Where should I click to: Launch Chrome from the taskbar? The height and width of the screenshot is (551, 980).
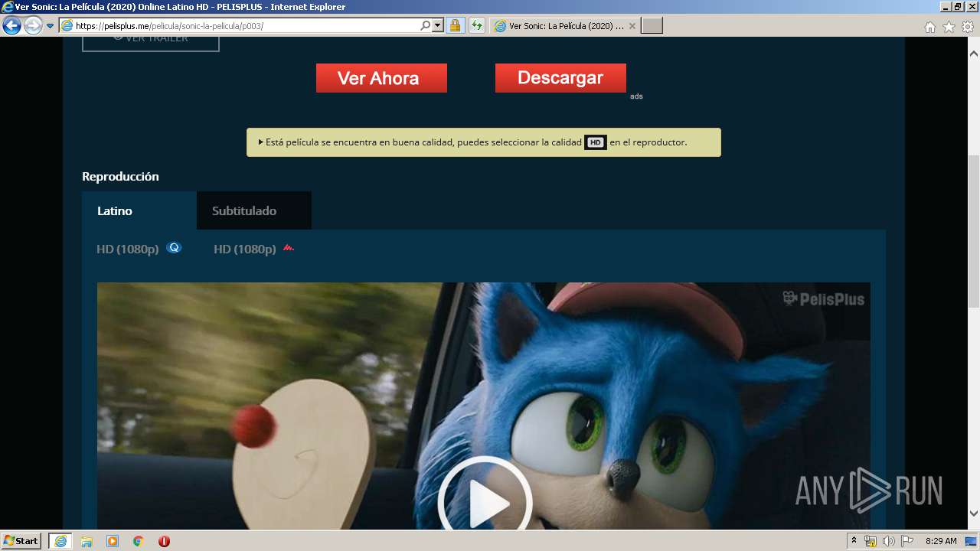point(139,541)
